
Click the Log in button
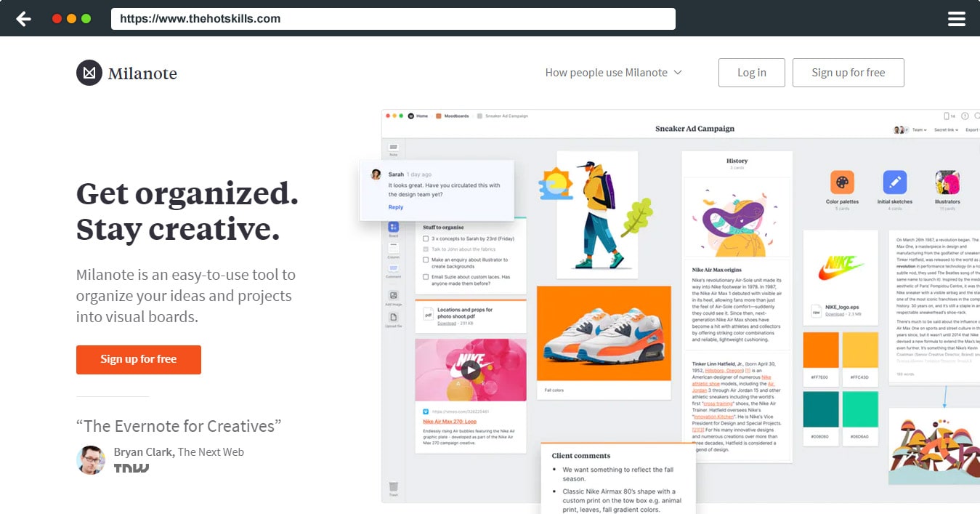tap(752, 73)
